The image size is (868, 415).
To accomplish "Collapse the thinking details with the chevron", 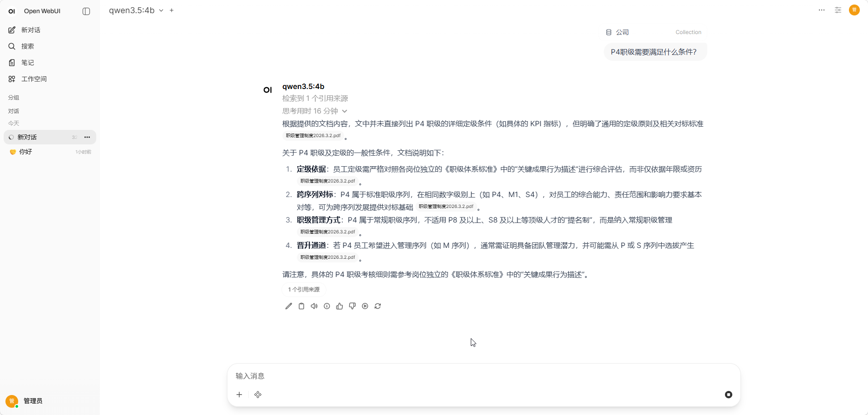I will tap(345, 111).
